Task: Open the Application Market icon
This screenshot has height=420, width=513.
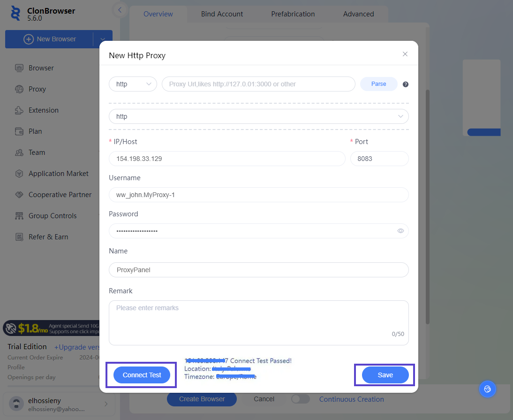Action: (x=19, y=174)
